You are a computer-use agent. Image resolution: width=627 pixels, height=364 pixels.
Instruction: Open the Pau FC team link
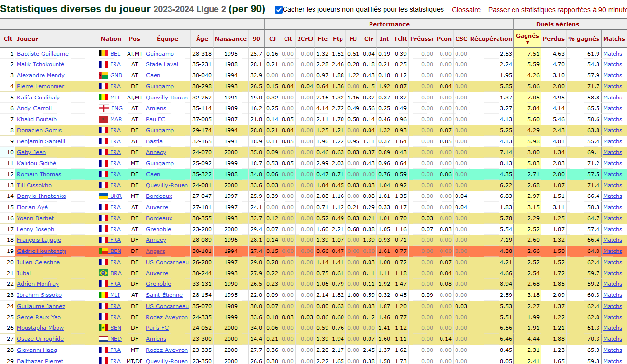[156, 119]
